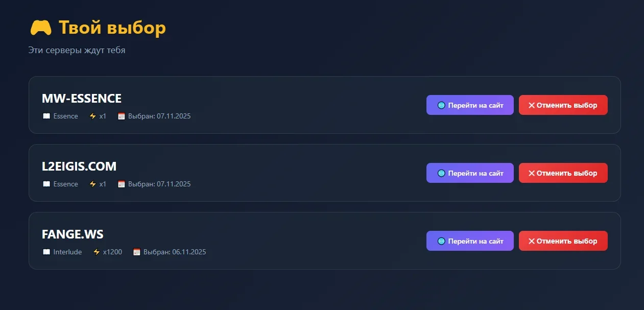Image resolution: width=644 pixels, height=310 pixels.
Task: Click the Твой выбор page heading
Action: coord(112,28)
